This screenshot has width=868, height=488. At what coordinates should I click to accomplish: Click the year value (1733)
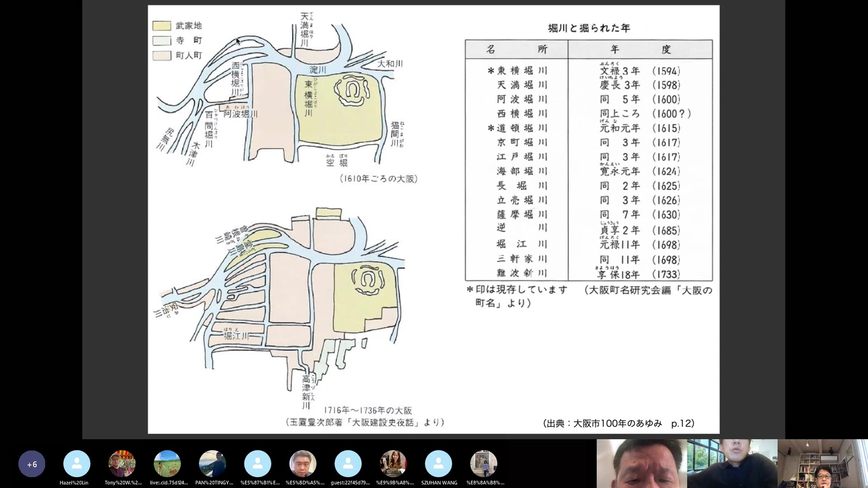tap(666, 274)
